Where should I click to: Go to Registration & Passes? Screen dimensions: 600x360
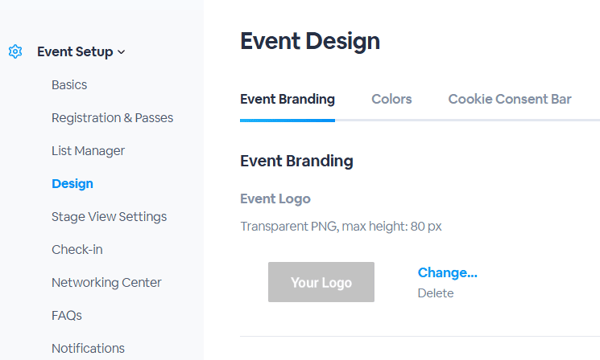[112, 117]
